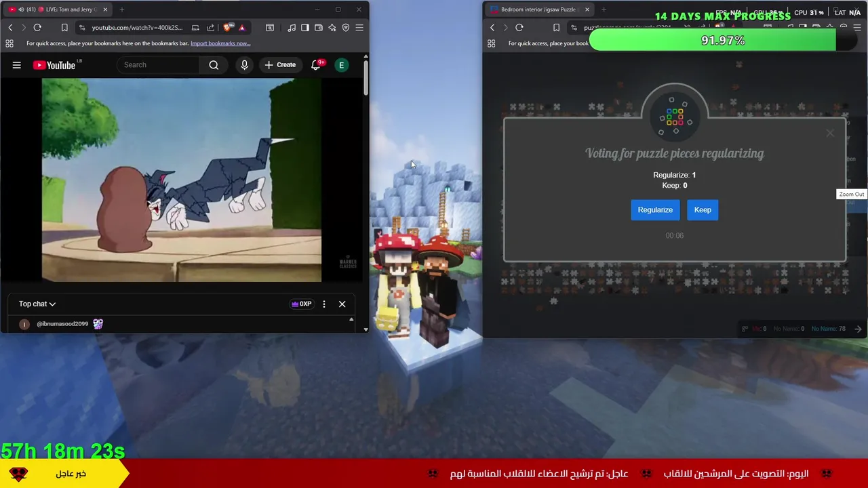Open site settings icon beside youtube.com address

tap(82, 27)
